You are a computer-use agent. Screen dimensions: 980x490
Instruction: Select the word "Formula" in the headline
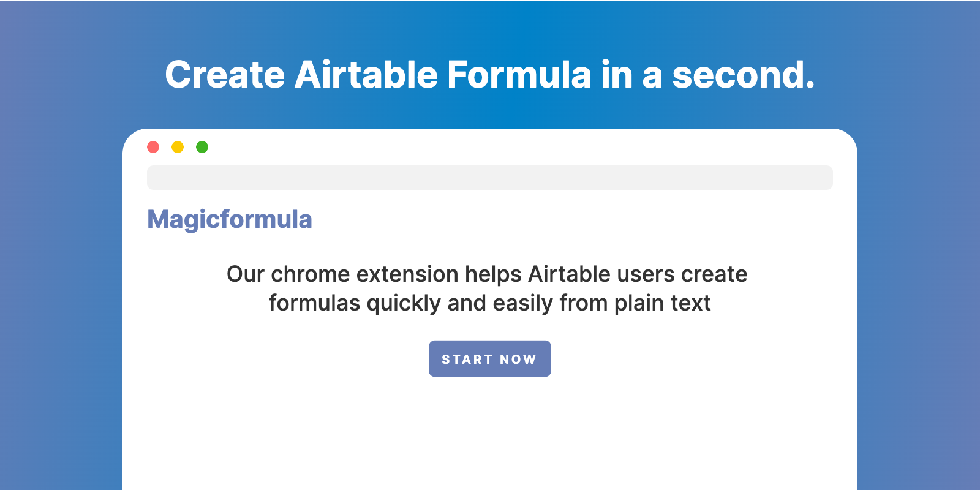tap(519, 75)
